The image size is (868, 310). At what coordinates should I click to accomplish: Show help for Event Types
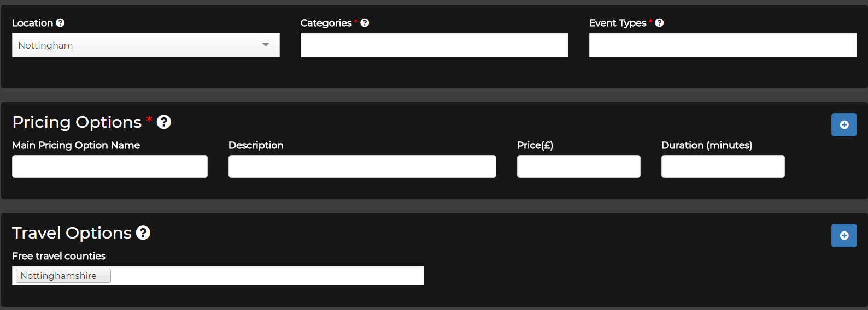(x=659, y=23)
